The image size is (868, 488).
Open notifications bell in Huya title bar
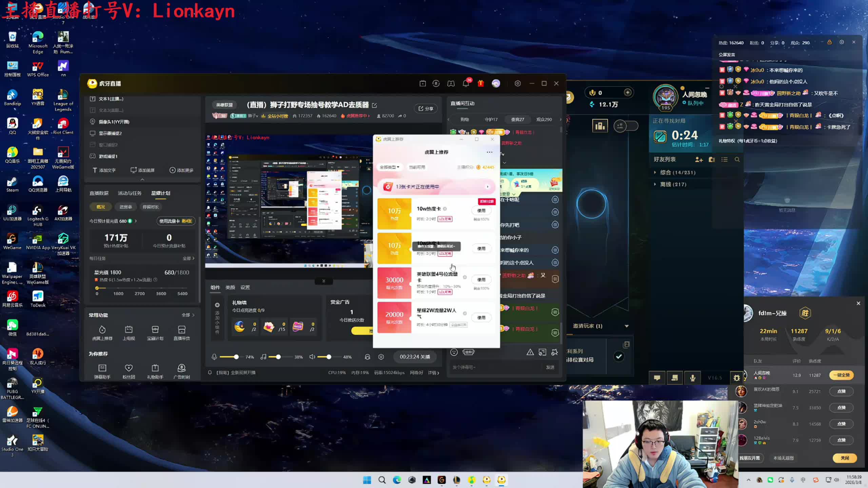coord(466,83)
